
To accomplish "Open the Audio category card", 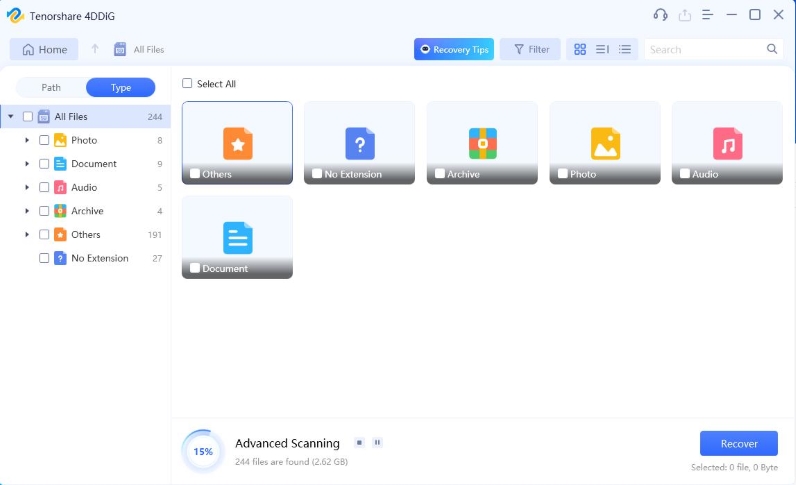I will tap(727, 143).
